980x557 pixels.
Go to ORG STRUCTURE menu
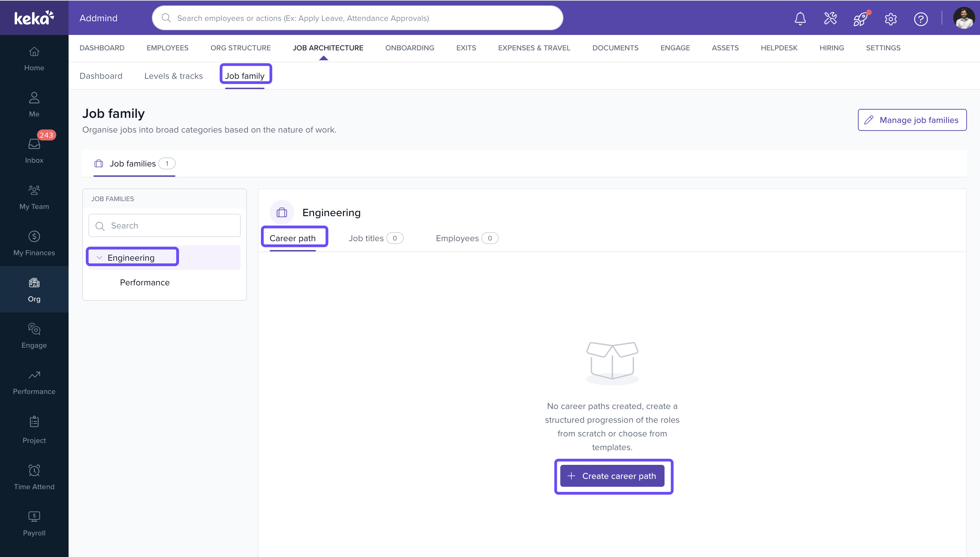point(240,48)
